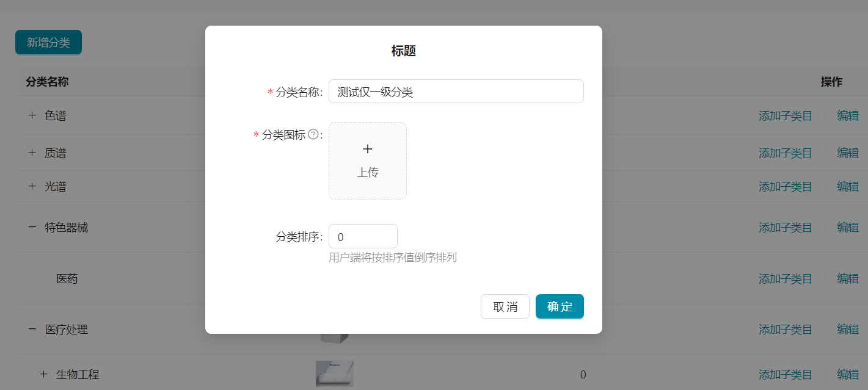
Task: Collapse the 特色器械 category
Action: [x=32, y=227]
